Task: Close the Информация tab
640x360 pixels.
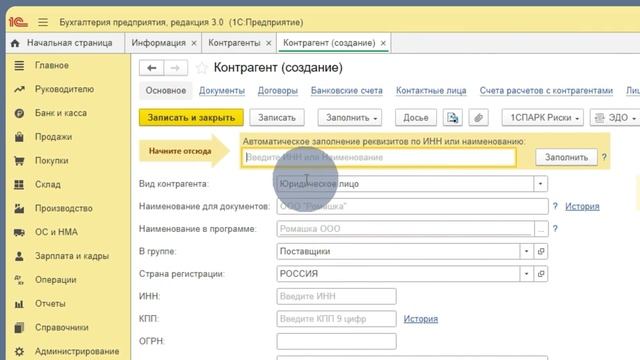Action: tap(194, 43)
